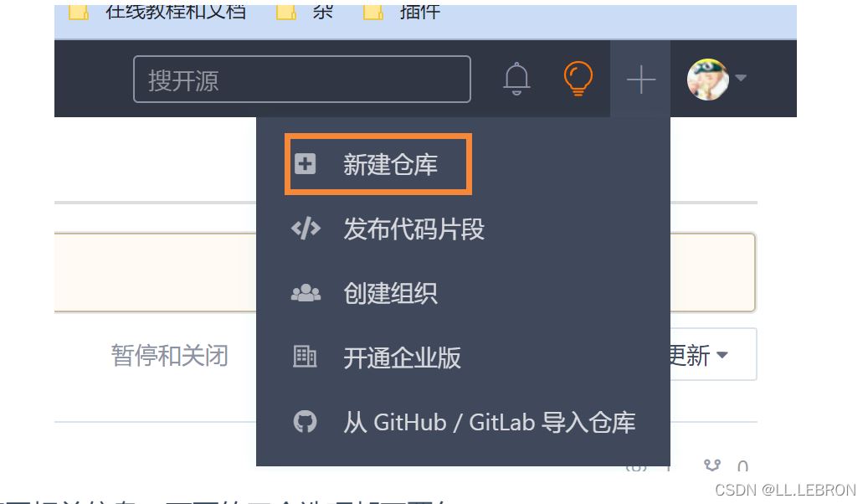
Task: Open 开通企业版 menu item
Action: [x=402, y=357]
